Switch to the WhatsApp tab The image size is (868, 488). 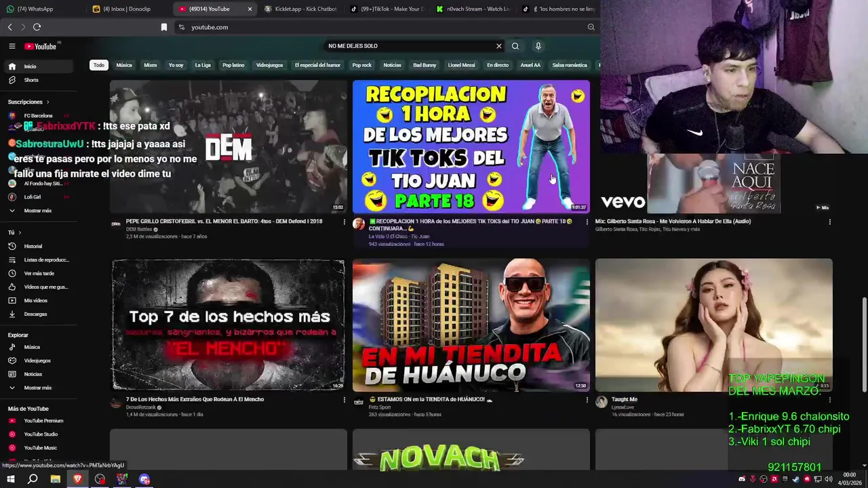43,9
